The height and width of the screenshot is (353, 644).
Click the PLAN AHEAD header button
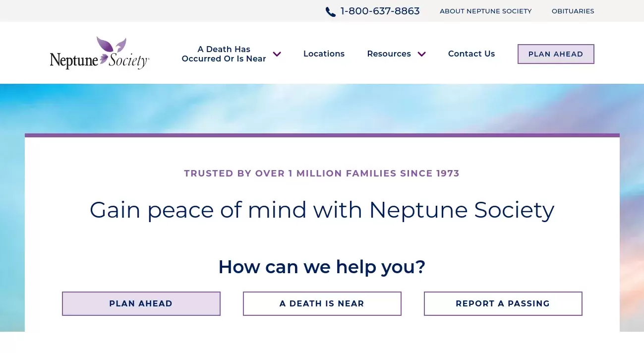[556, 54]
